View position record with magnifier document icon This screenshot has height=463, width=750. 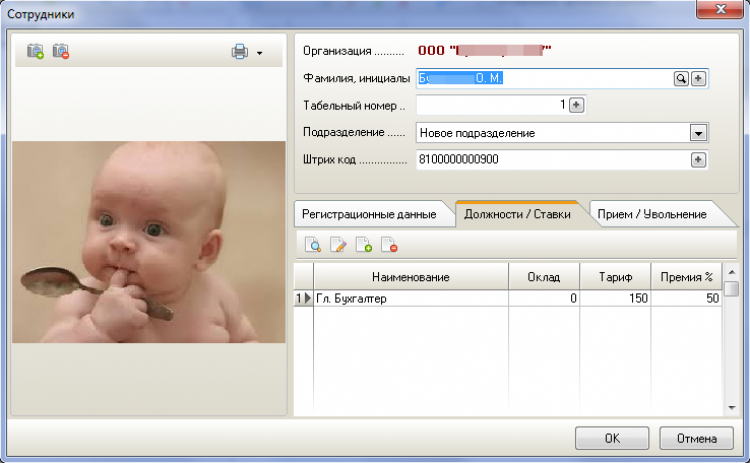(313, 245)
